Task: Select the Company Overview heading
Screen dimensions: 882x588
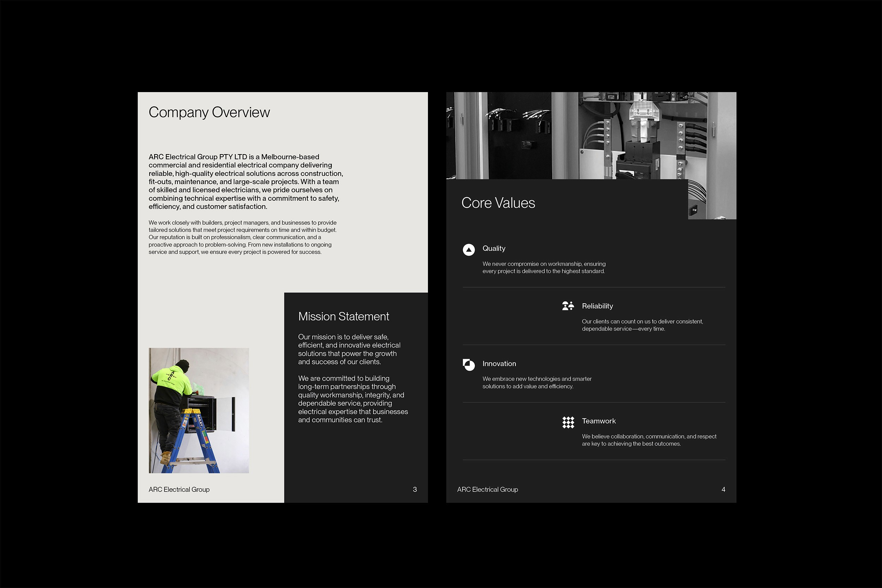Action: (209, 113)
